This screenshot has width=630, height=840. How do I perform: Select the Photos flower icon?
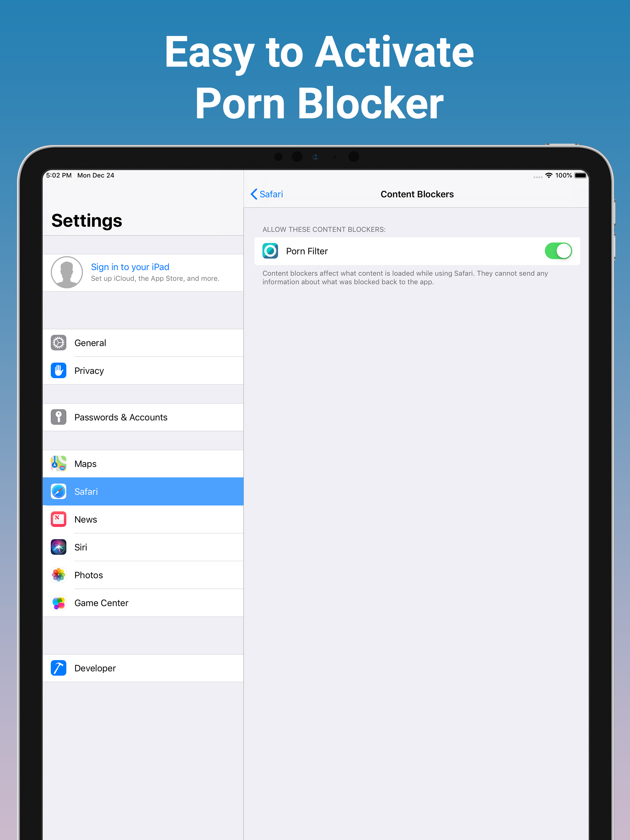click(58, 575)
